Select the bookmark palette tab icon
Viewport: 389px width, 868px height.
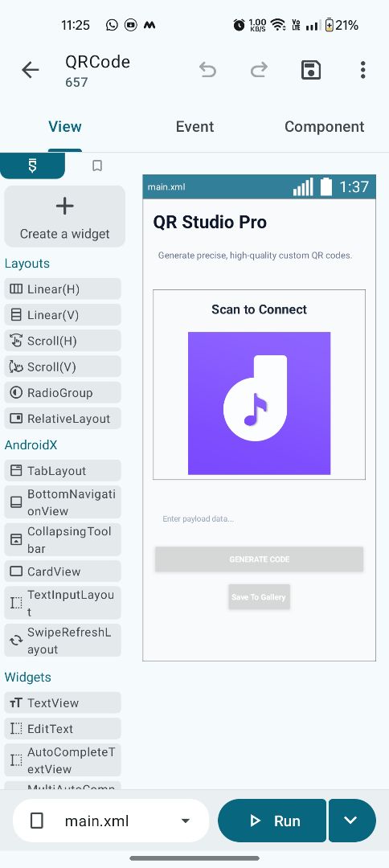(96, 166)
